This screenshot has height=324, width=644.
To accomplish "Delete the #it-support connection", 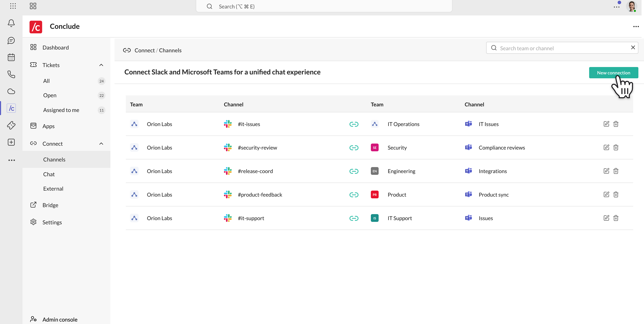I will [616, 218].
